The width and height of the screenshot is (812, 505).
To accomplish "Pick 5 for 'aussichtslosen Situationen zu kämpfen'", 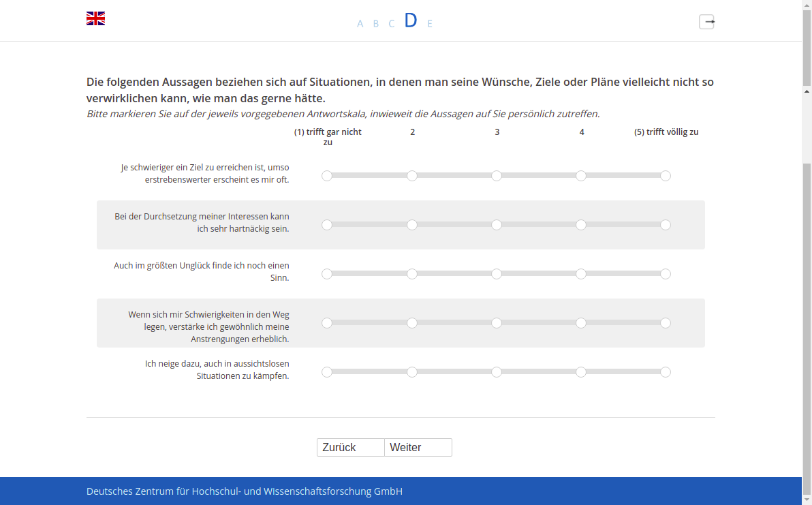I will (666, 372).
